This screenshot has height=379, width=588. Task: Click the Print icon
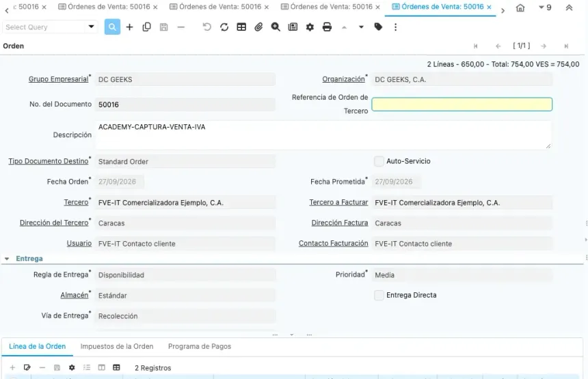(327, 27)
